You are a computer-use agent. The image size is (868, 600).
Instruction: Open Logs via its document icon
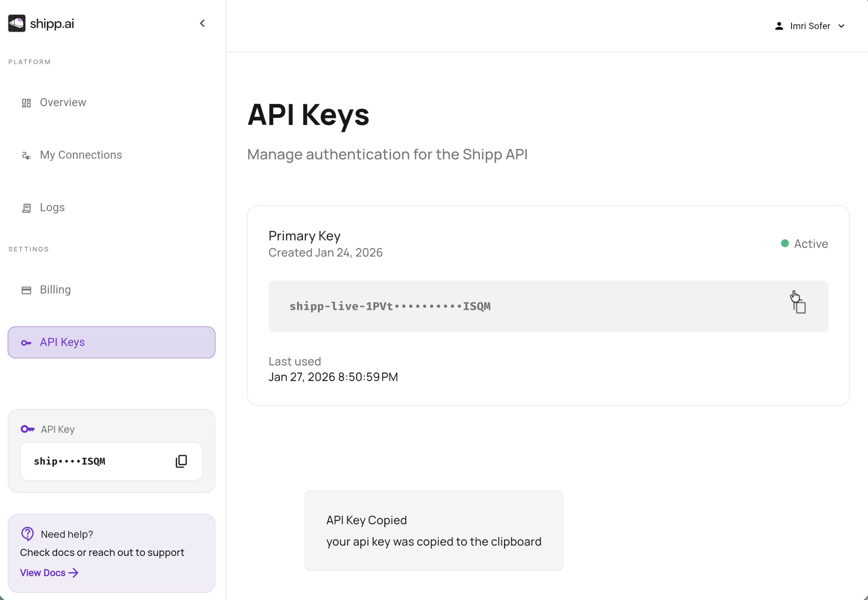point(26,207)
